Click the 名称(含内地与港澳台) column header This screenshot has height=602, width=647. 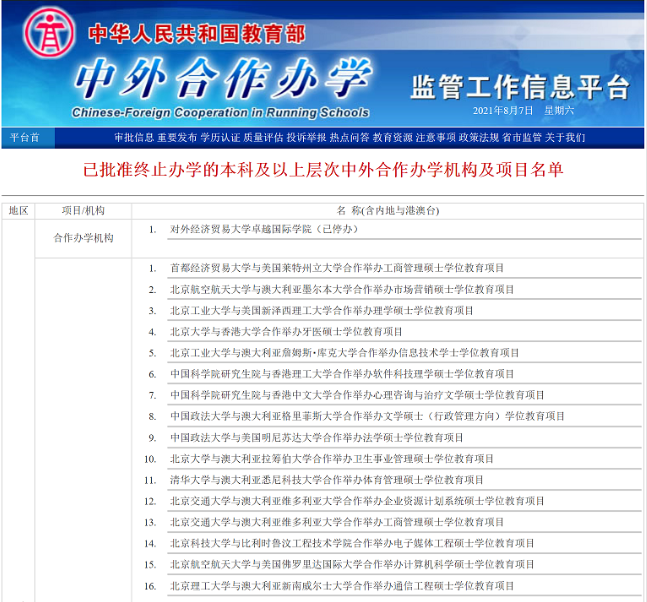388,211
